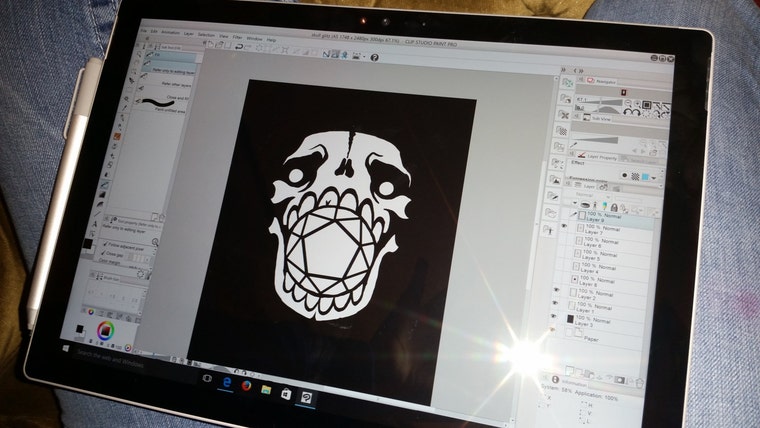Screen dimensions: 760x428
Task: Click the Undo arrow in command bar
Action: click(238, 47)
